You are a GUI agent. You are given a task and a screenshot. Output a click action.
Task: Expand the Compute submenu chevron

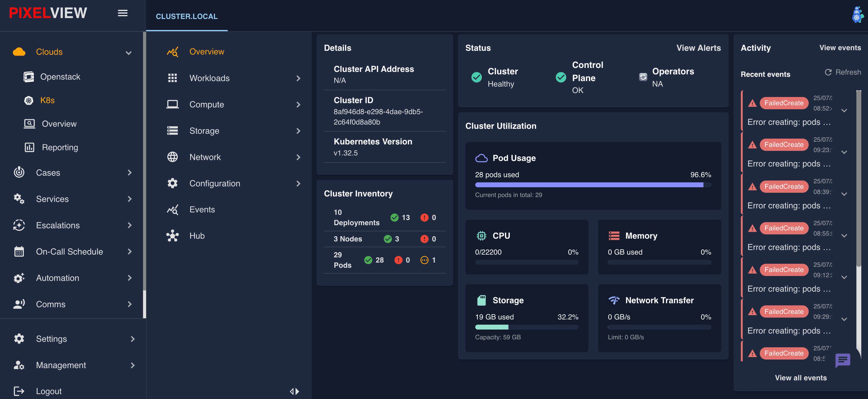[298, 105]
